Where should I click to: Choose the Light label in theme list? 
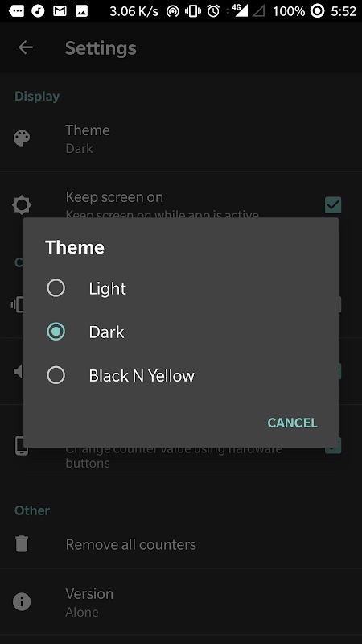click(108, 288)
